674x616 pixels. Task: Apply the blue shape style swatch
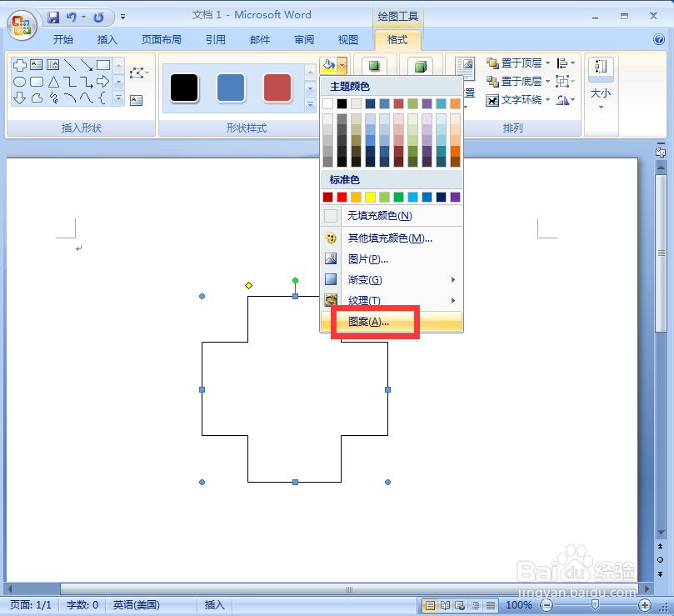231,88
